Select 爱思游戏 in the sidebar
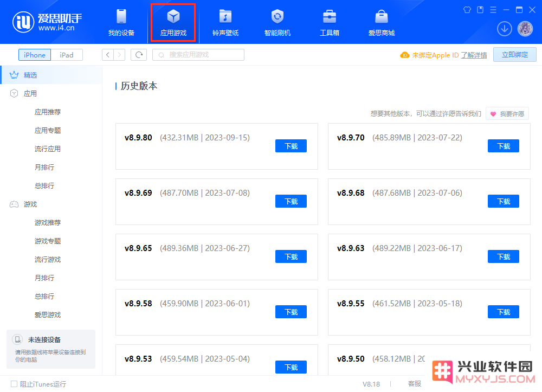 pyautogui.click(x=48, y=314)
